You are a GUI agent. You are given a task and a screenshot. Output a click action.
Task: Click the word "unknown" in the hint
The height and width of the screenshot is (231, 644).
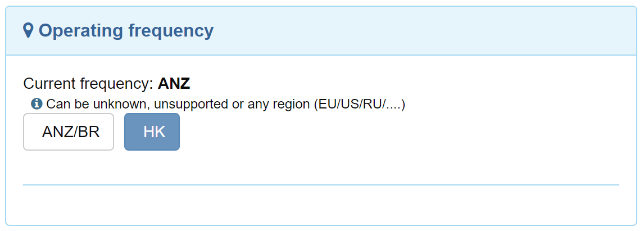[124, 104]
